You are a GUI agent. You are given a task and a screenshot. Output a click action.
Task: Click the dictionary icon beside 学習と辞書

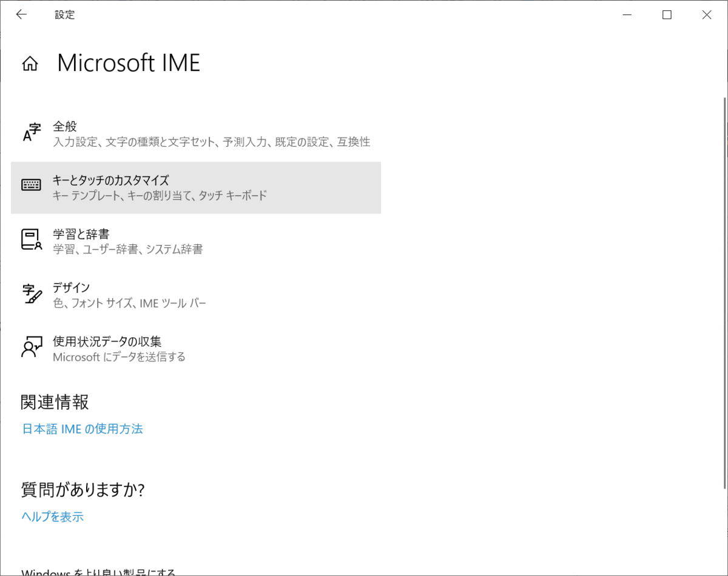[32, 239]
